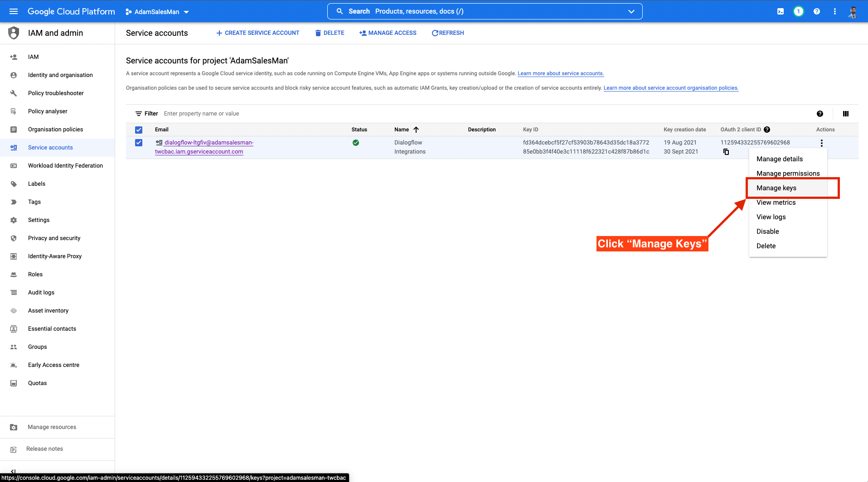The height and width of the screenshot is (482, 868).
Task: Click the IAM and admin shield icon
Action: pyautogui.click(x=14, y=33)
